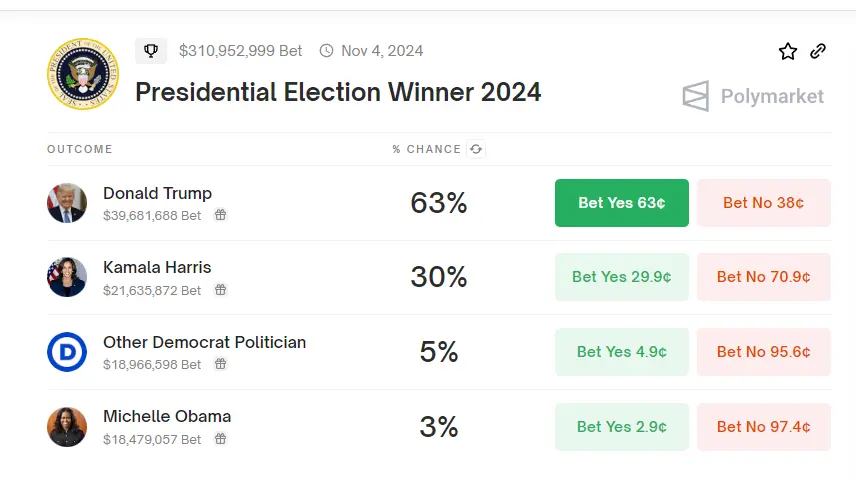
Task: Click the gift icon under Donald Trump
Action: coord(220,215)
